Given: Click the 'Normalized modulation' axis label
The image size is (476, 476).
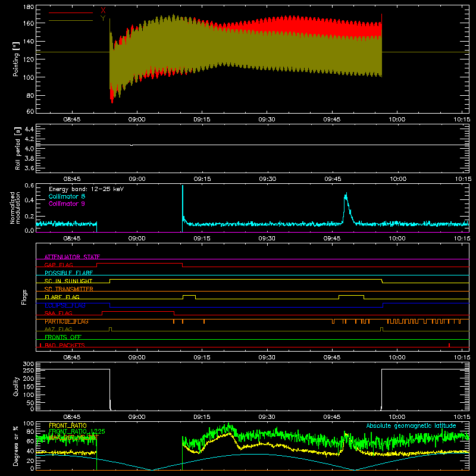Looking at the screenshot, I should point(15,208).
